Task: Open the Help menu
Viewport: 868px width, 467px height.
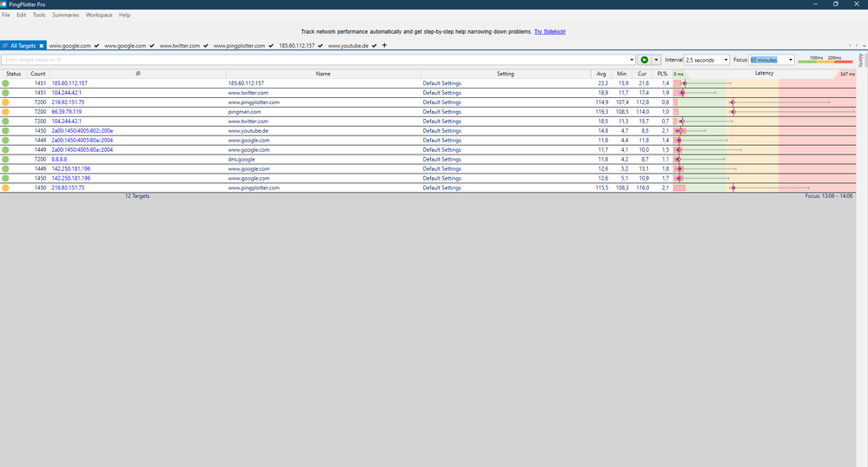Action: pos(124,15)
